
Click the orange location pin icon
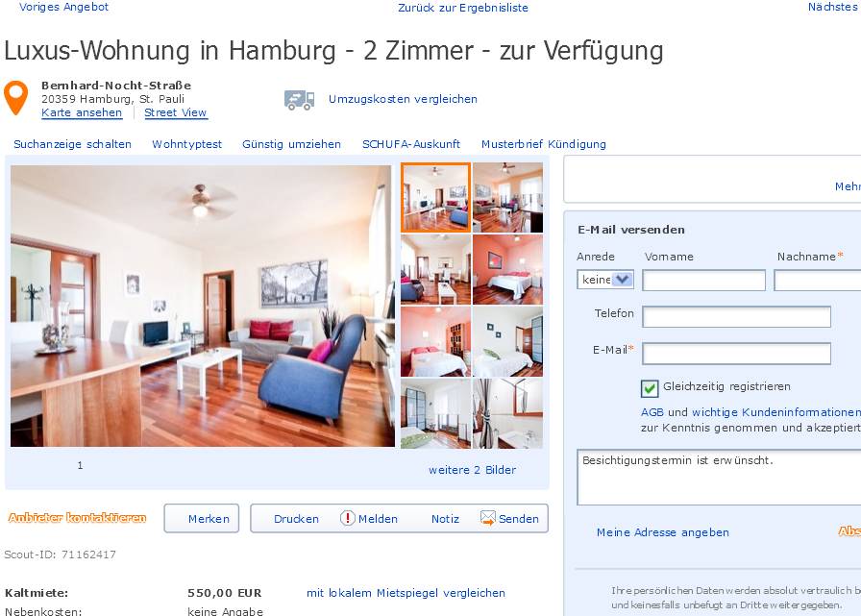click(16, 98)
